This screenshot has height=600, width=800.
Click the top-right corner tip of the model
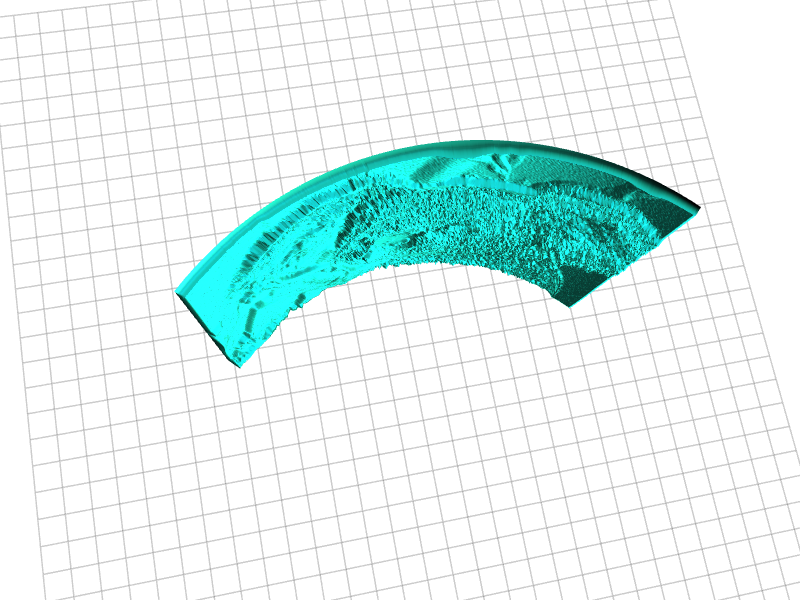(x=695, y=206)
